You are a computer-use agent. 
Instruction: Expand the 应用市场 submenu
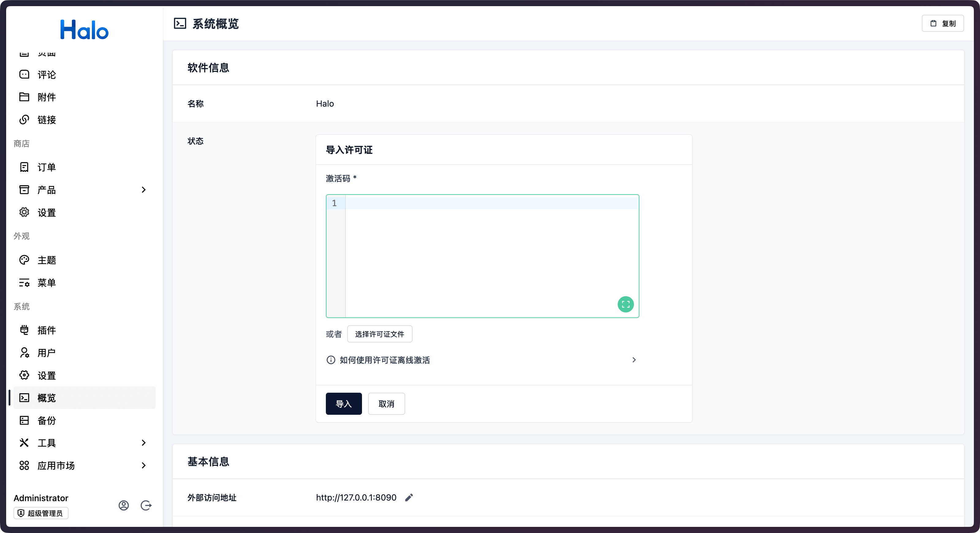143,465
